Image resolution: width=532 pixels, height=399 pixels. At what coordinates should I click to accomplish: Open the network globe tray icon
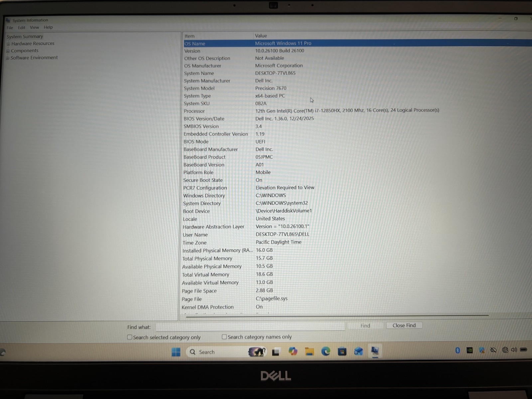pos(505,350)
